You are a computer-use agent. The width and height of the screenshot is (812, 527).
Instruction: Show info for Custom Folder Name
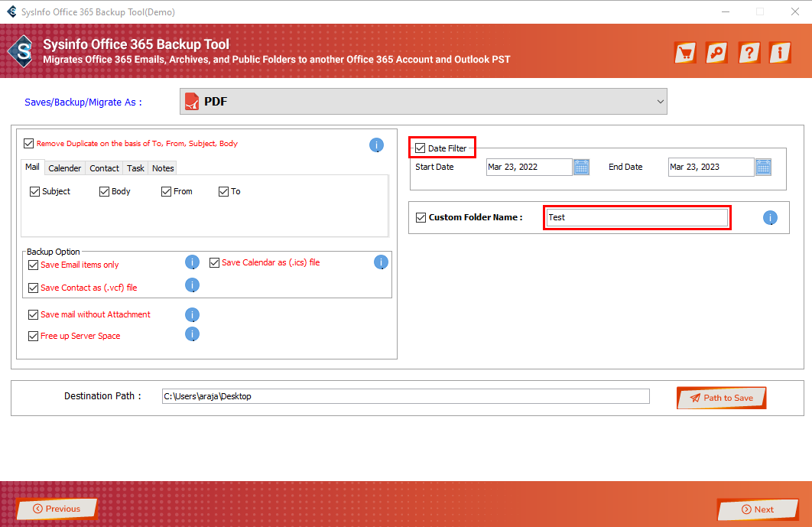[x=770, y=218]
